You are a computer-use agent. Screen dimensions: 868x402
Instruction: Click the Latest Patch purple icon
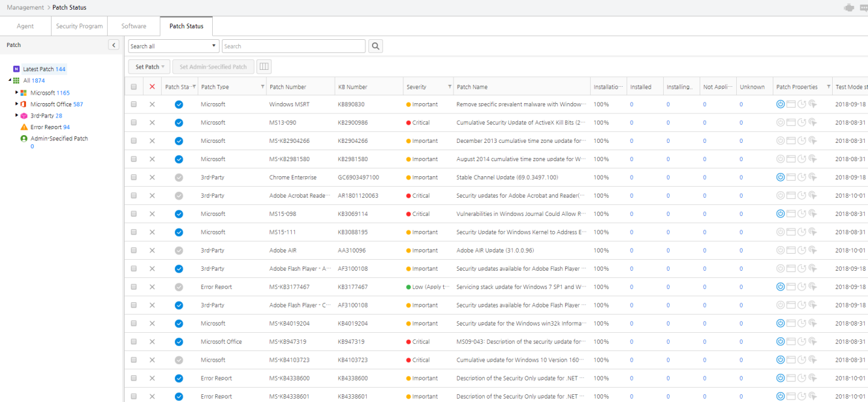click(x=16, y=69)
